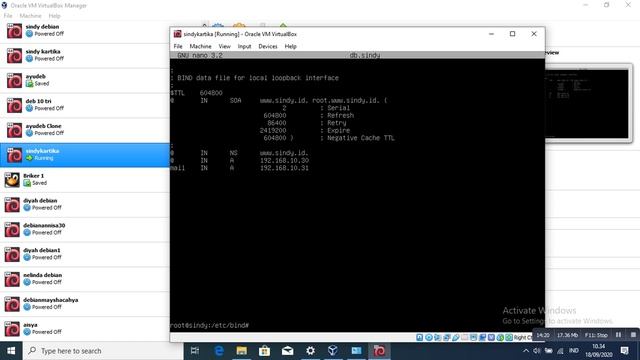Click shared folders icon in VM status bar
The image size is (640, 360).
tap(464, 338)
